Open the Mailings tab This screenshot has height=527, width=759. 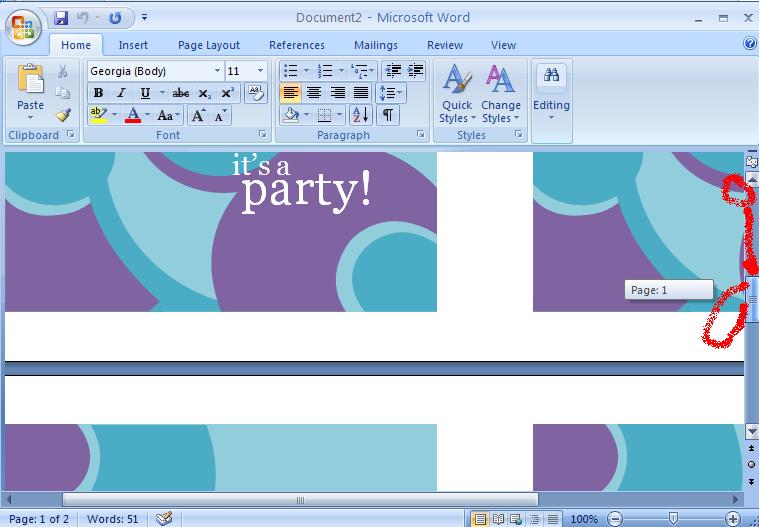(376, 45)
